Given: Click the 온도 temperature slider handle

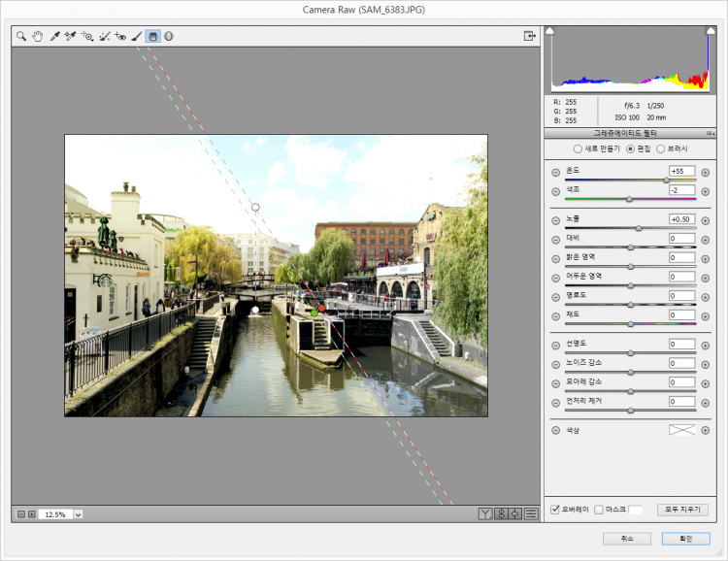Looking at the screenshot, I should pos(667,181).
